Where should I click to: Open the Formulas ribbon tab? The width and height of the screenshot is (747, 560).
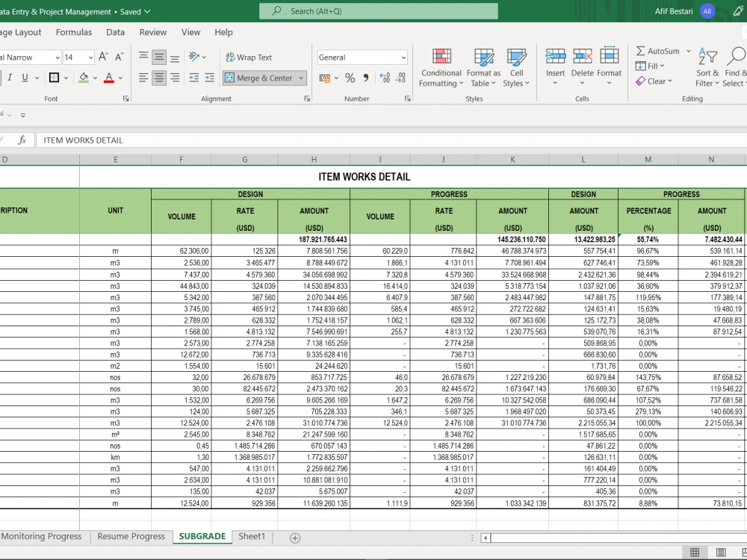(x=74, y=32)
